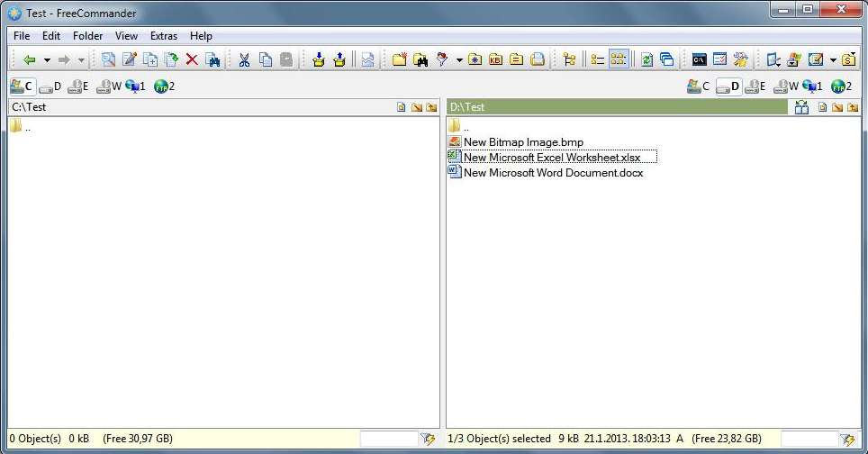Select drive E in right panel

pos(755,86)
